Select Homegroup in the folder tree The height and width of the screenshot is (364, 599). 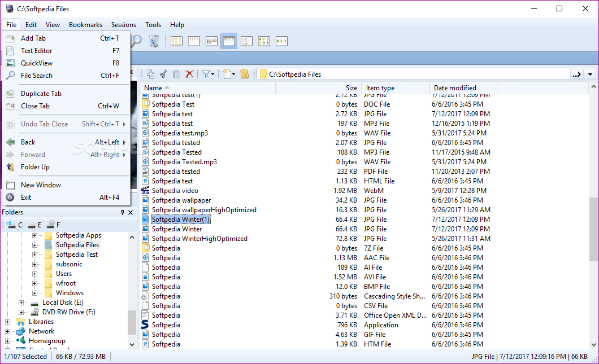click(x=47, y=341)
